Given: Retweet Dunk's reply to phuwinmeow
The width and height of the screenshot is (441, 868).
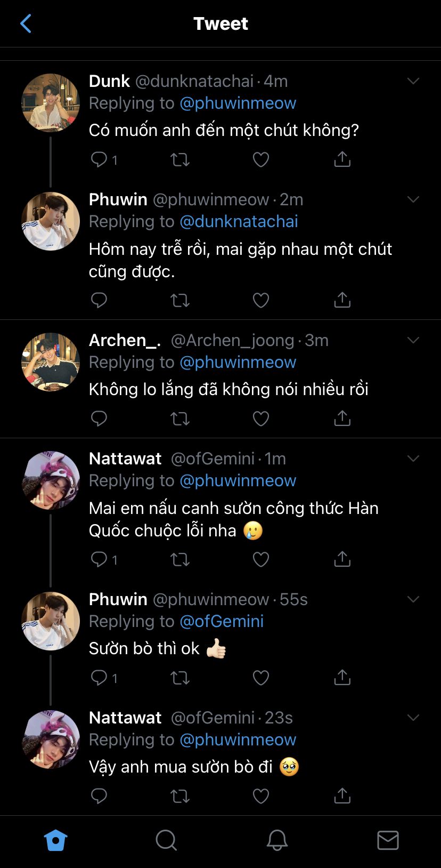Looking at the screenshot, I should (180, 159).
